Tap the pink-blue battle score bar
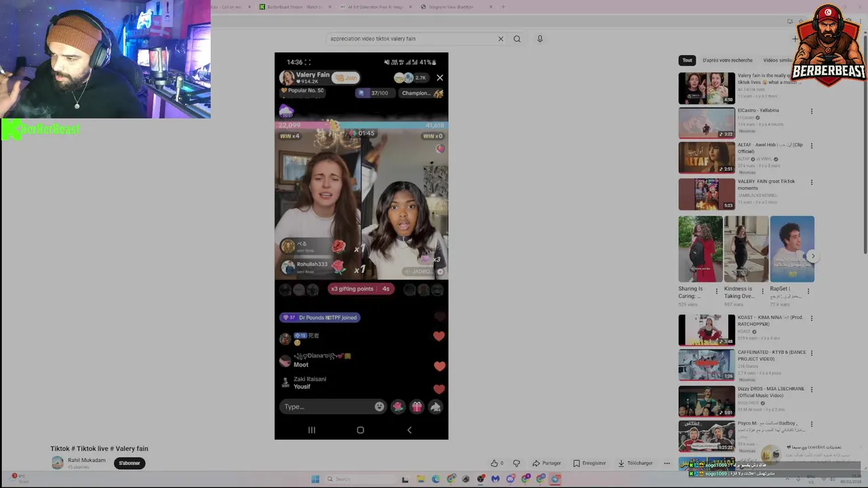This screenshot has width=868, height=488. point(361,125)
